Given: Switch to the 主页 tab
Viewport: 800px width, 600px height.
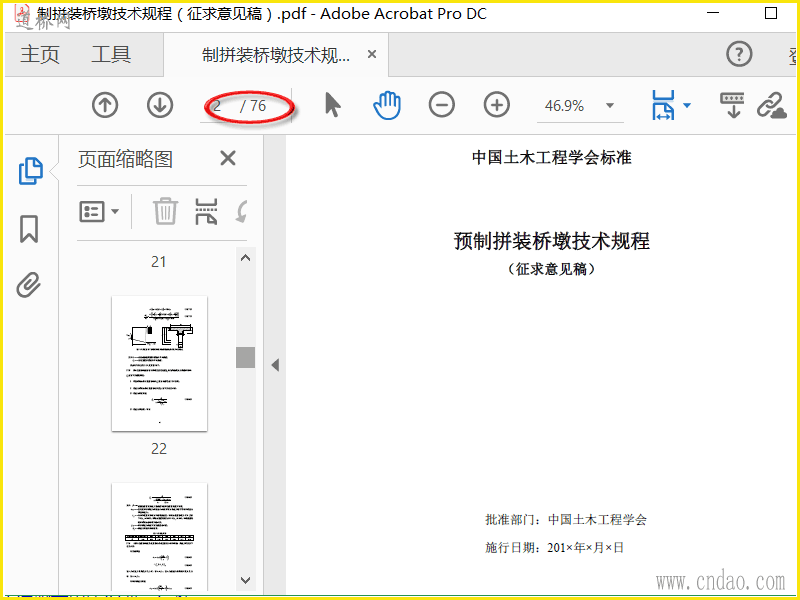Looking at the screenshot, I should click(40, 55).
